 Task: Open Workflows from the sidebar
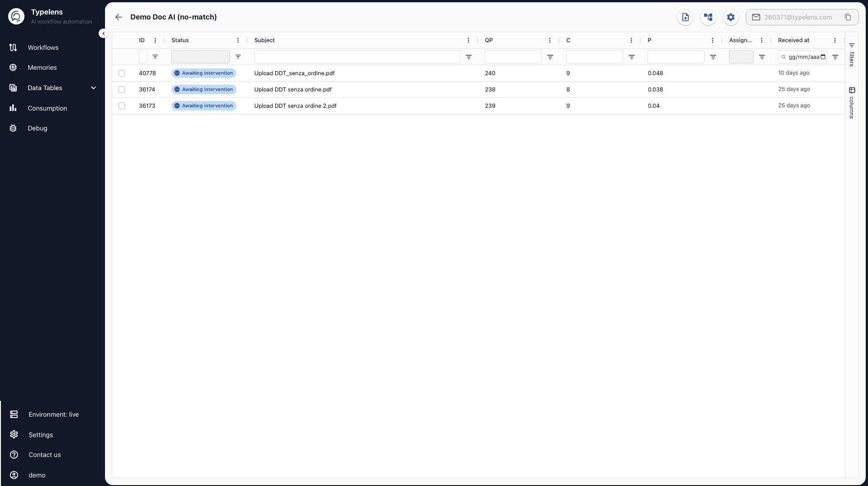click(x=43, y=47)
